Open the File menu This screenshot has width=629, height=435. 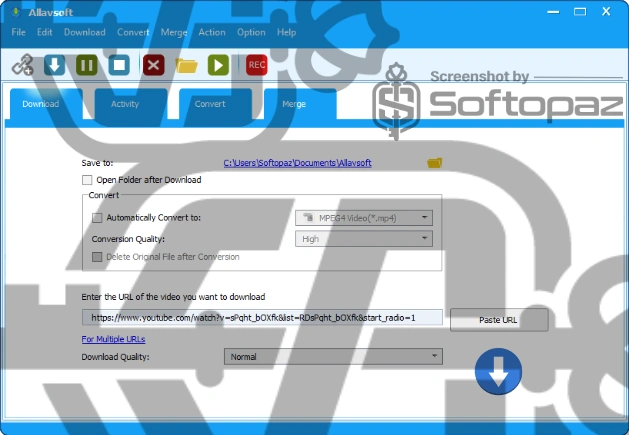coord(18,32)
